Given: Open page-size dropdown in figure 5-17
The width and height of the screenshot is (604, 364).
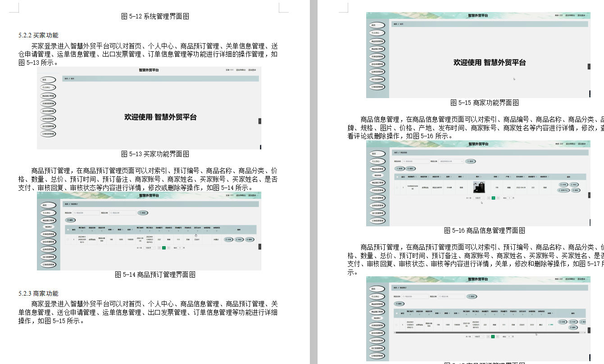Looking at the screenshot, I should click(478, 337).
